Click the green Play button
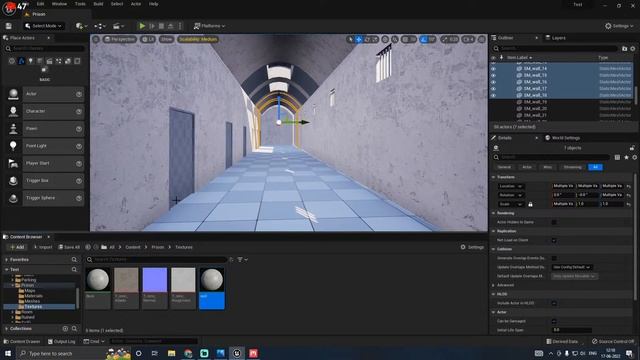The image size is (640, 360). pyautogui.click(x=142, y=26)
